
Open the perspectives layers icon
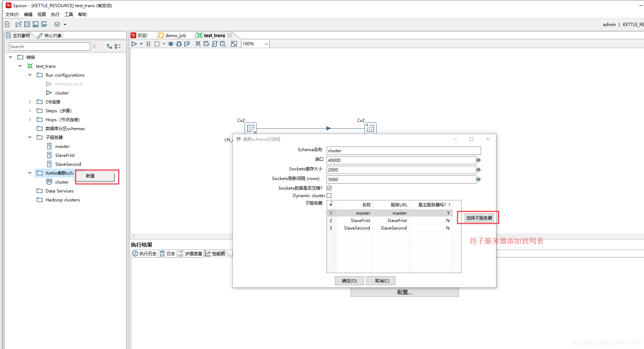point(57,24)
